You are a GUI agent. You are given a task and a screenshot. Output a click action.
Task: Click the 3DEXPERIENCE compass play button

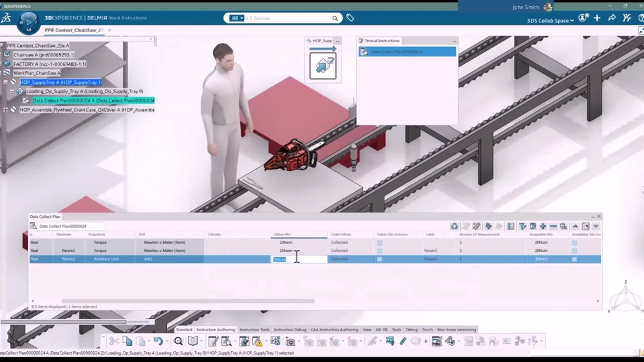28,22
